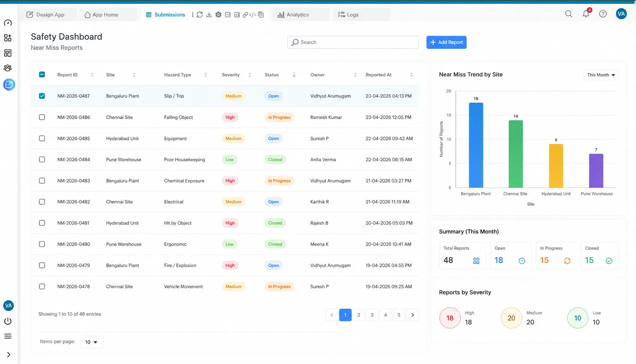Switch to the App Home tab
This screenshot has height=364, width=636.
click(x=109, y=15)
